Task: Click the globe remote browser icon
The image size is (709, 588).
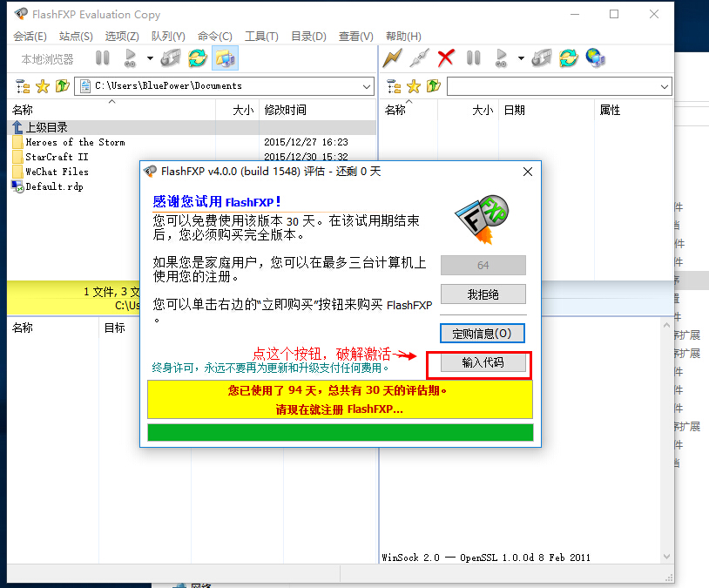Action: click(595, 57)
